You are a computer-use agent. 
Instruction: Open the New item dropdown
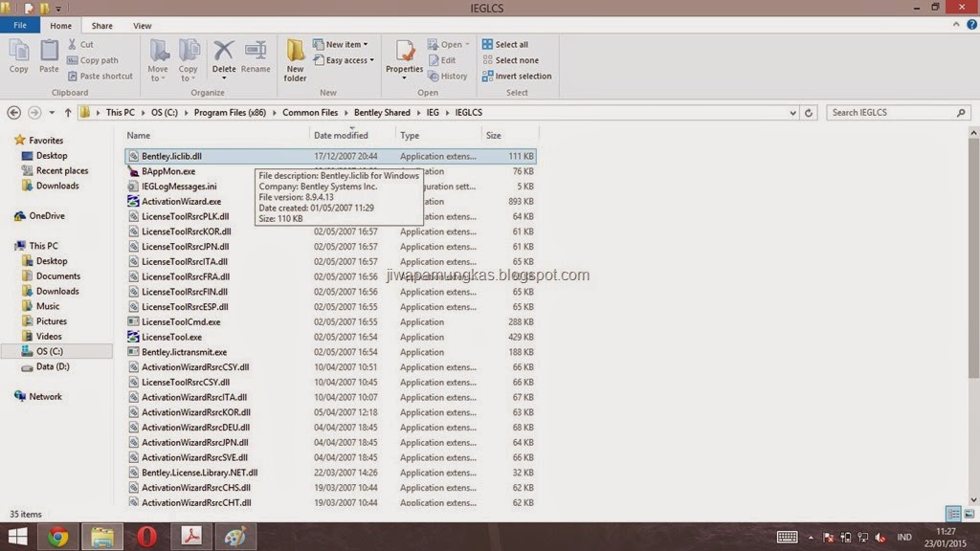tap(341, 44)
